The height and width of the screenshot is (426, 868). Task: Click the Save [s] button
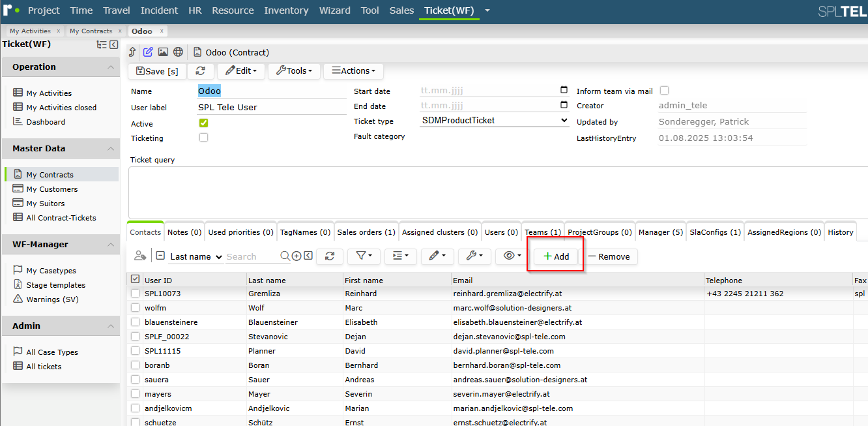click(x=157, y=71)
